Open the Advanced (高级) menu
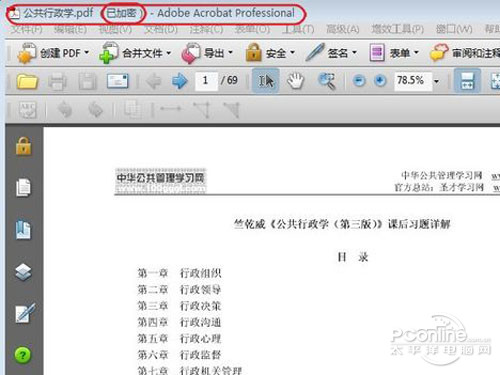Image resolution: width=500 pixels, height=375 pixels. click(343, 29)
